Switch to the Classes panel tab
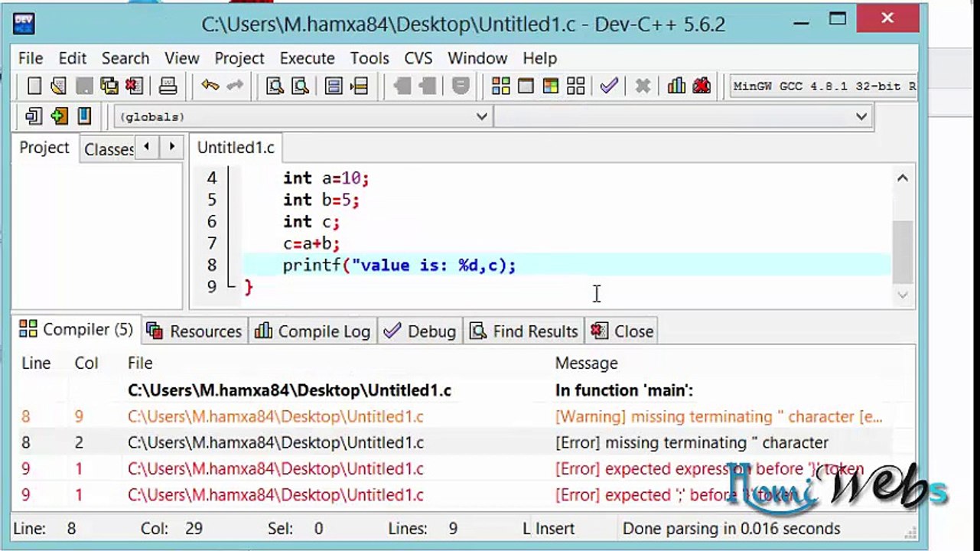 click(107, 149)
